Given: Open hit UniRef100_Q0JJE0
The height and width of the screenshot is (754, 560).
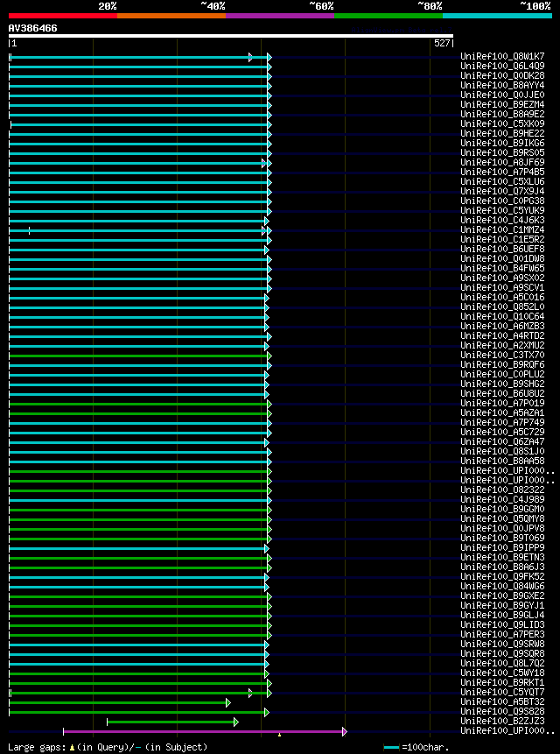Looking at the screenshot, I should pos(502,95).
